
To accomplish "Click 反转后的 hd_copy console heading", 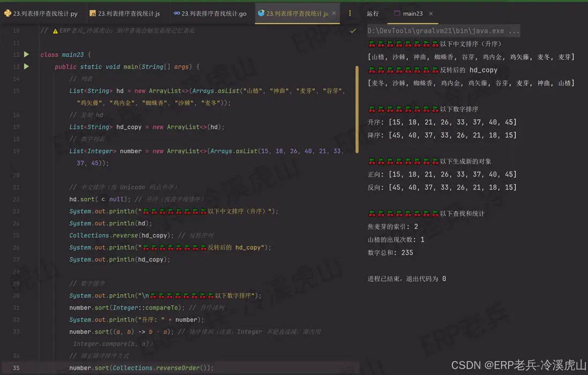I will [433, 70].
